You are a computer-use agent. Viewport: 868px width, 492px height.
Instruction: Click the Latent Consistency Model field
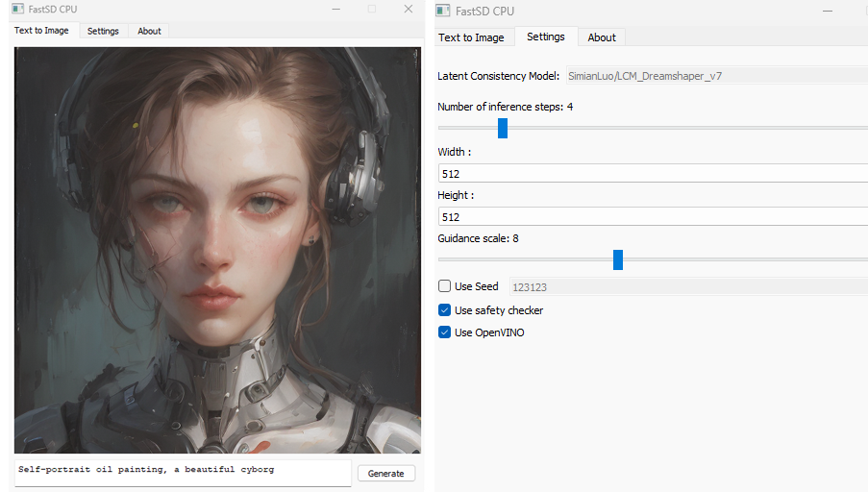715,76
